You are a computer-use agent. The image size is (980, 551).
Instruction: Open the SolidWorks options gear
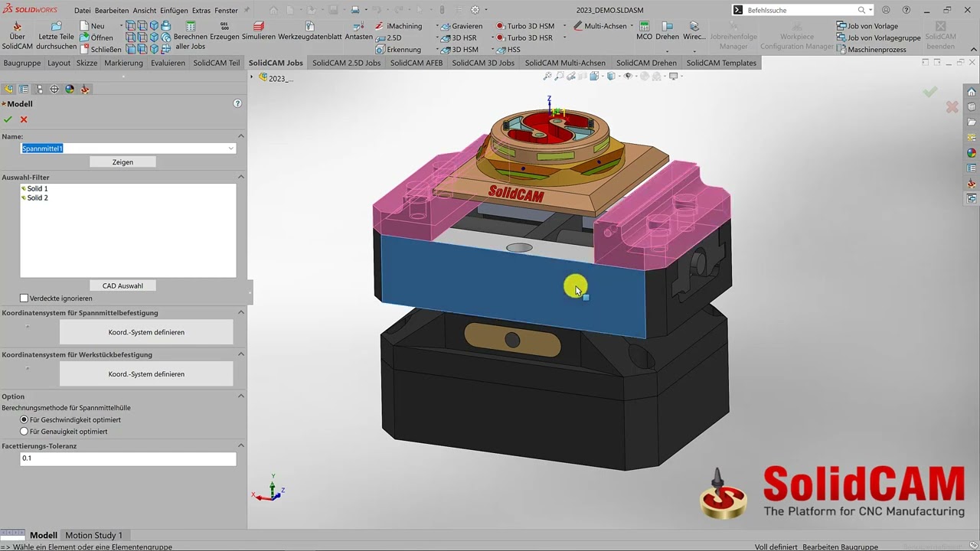(x=475, y=10)
